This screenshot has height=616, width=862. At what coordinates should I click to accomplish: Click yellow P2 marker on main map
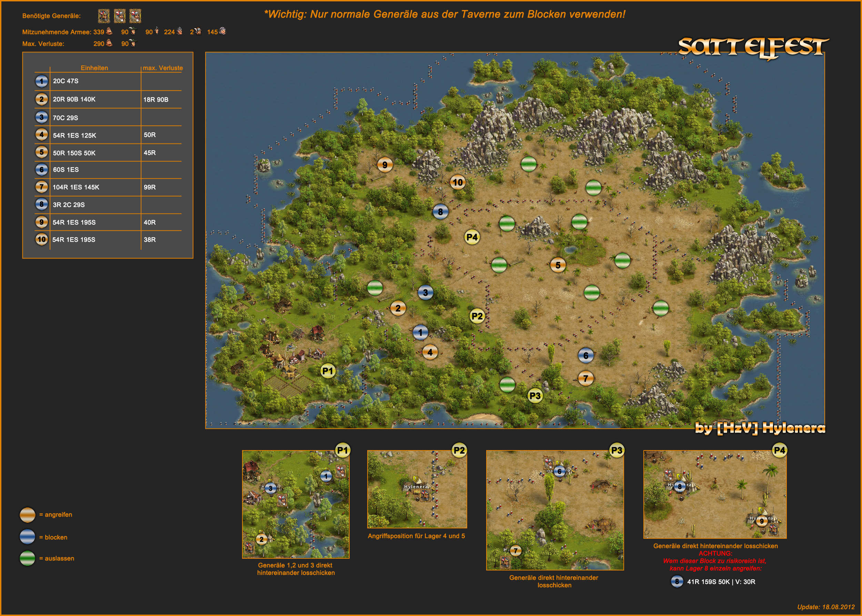[477, 316]
